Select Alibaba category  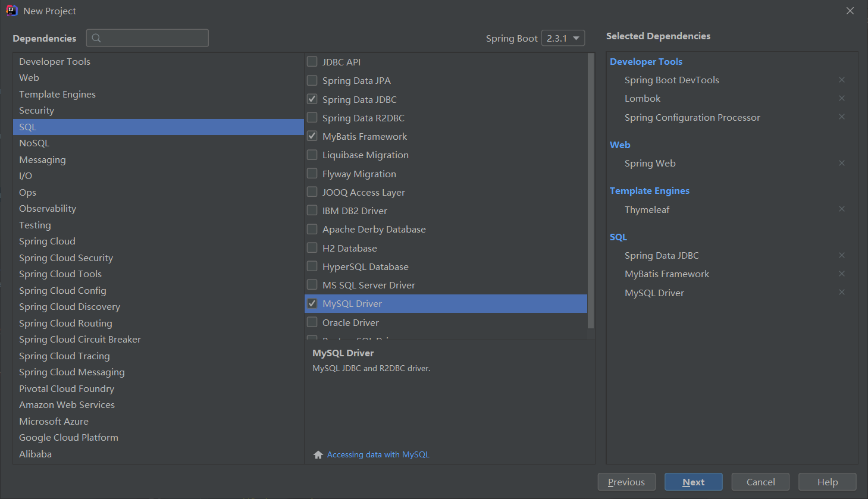click(158, 454)
